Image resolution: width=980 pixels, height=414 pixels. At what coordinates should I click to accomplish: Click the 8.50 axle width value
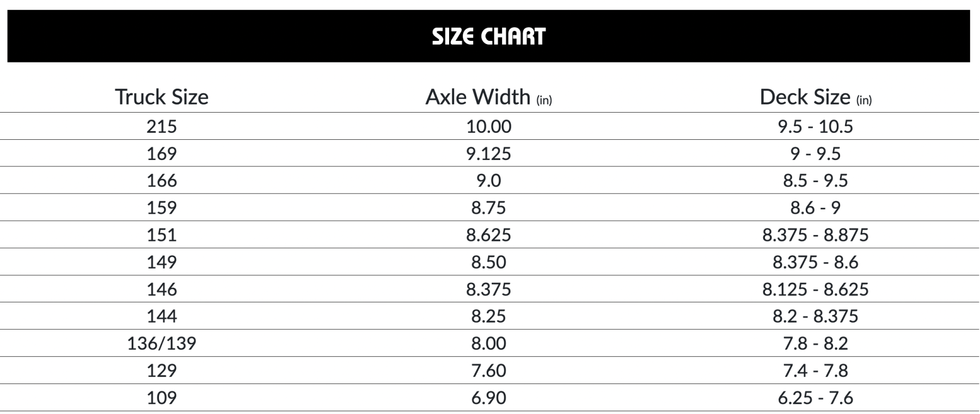(x=488, y=262)
